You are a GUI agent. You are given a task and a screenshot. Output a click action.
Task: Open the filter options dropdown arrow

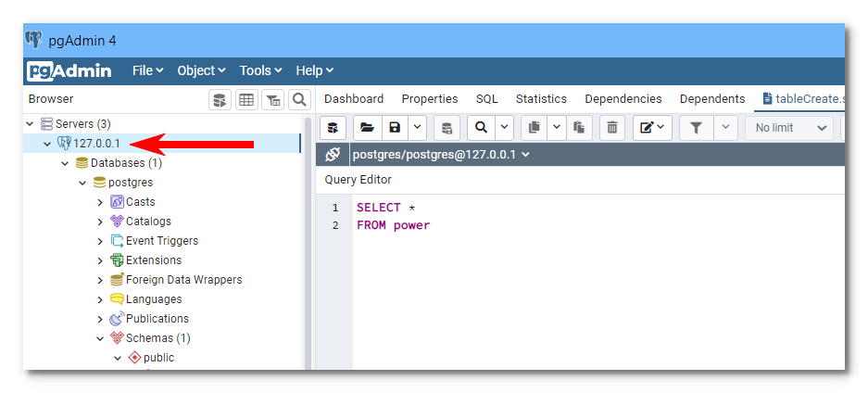click(x=725, y=128)
